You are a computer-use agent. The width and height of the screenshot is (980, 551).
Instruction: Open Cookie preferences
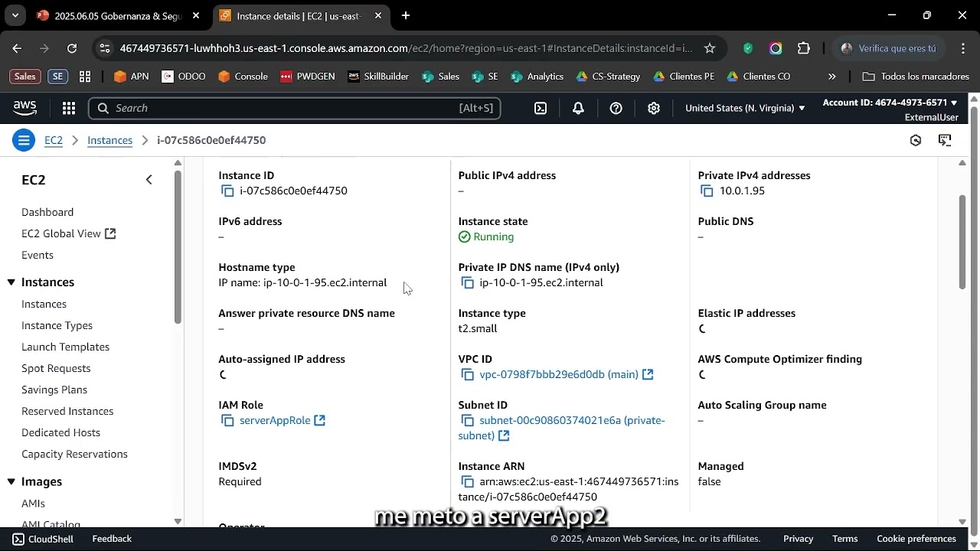(x=916, y=539)
